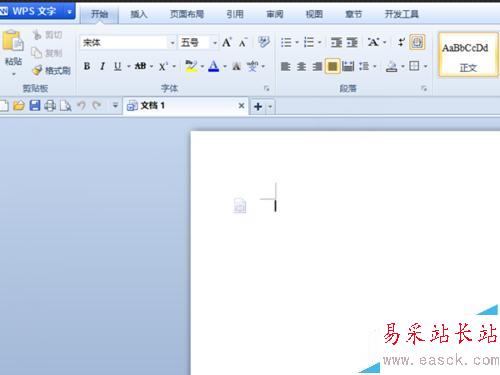Expand font color dropdown arrow

point(225,67)
